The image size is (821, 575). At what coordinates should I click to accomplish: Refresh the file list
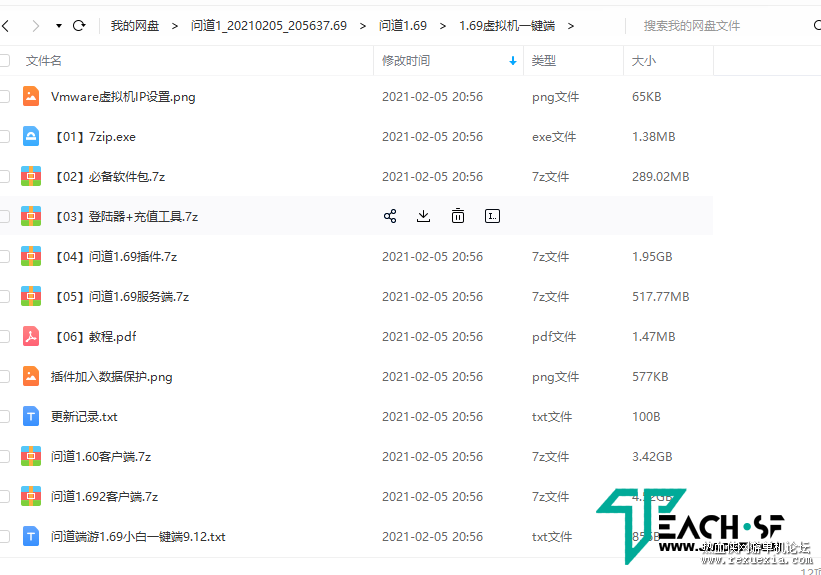click(x=79, y=25)
